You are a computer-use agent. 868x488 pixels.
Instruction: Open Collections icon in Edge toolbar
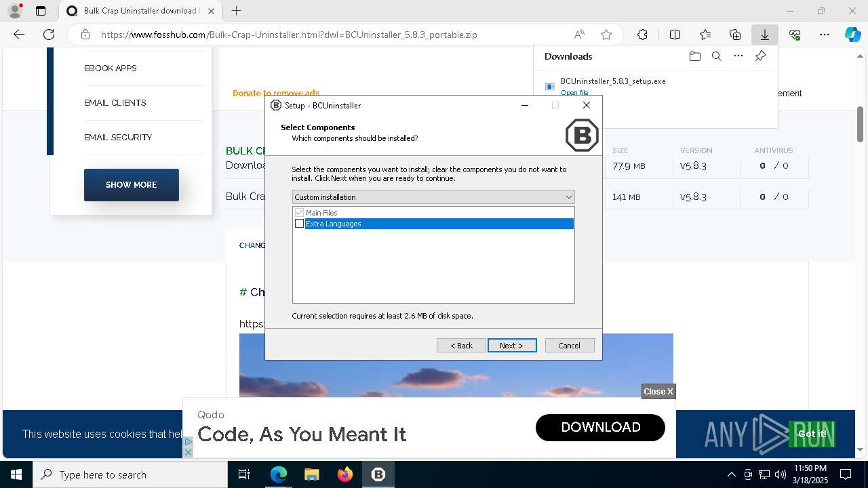click(735, 35)
